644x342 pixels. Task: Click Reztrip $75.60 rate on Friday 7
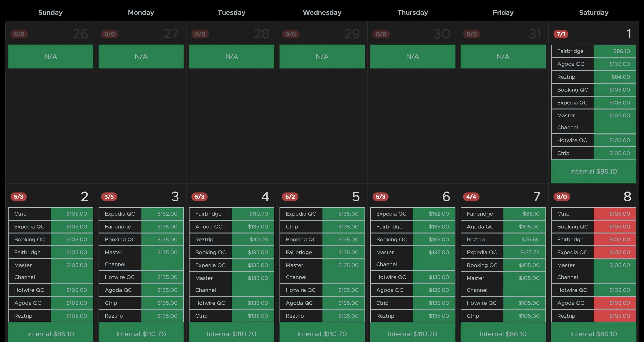(524, 240)
